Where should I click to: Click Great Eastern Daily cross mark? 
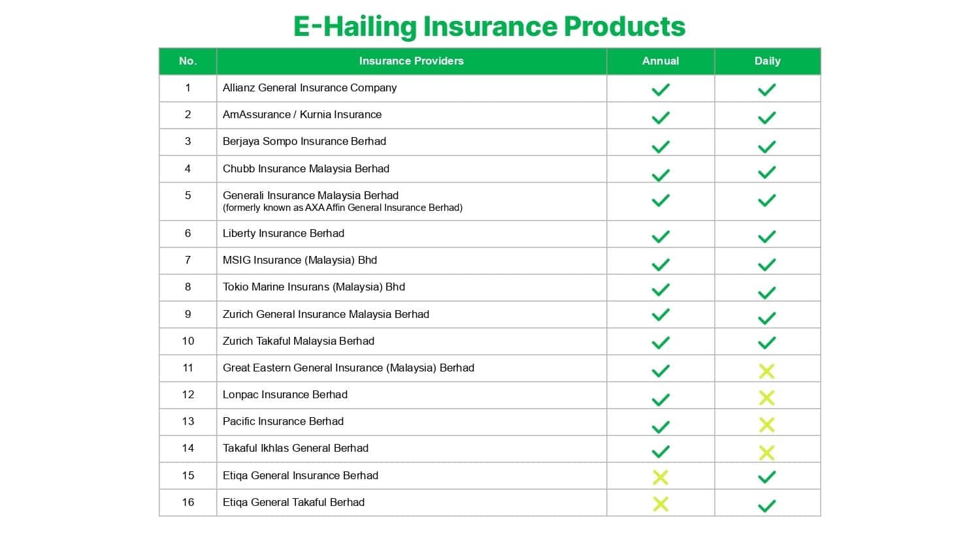point(767,371)
